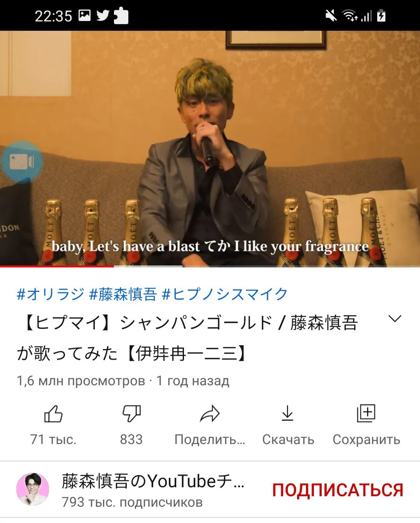Tap the Twitter notification icon in status bar
Screen dimensions: 420x523
pyautogui.click(x=103, y=16)
